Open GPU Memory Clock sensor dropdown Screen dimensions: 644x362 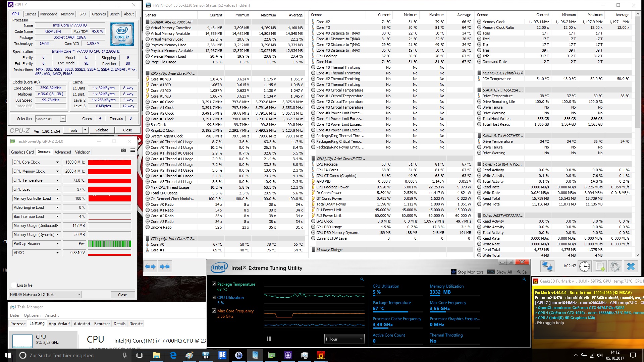tap(57, 171)
